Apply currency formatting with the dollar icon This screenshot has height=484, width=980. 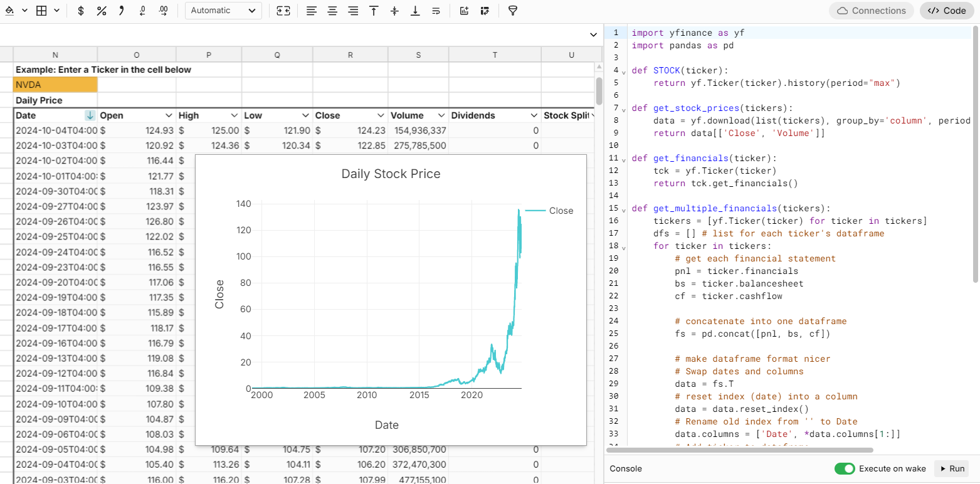(x=80, y=11)
